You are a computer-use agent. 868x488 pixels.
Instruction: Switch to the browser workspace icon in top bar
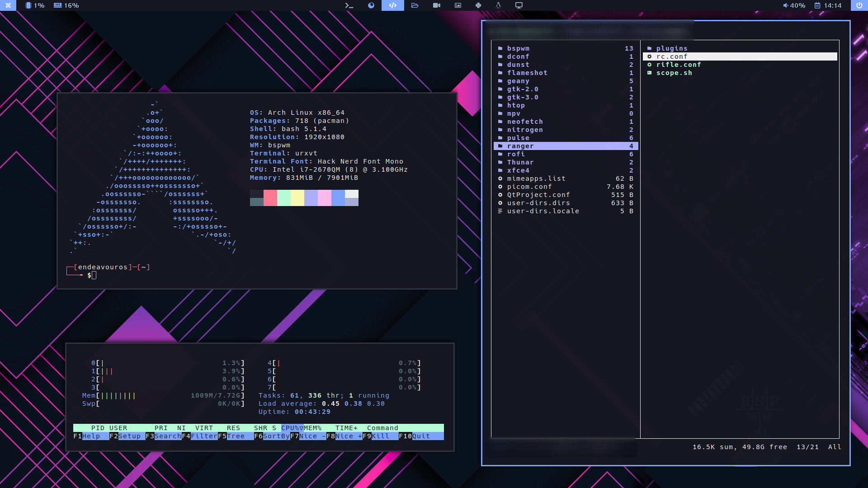(371, 5)
